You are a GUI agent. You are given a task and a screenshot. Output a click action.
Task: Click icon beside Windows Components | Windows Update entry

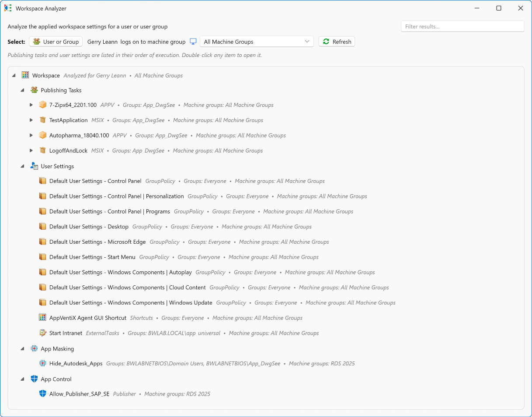click(42, 302)
